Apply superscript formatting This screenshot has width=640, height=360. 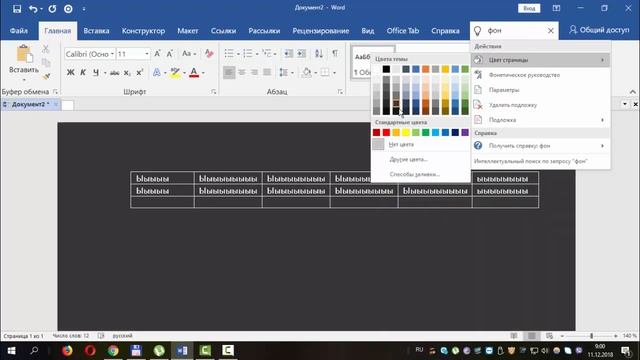[x=140, y=73]
